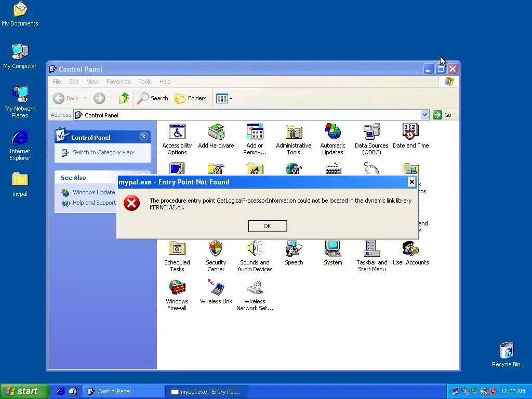Click Control Panel taskbar button
Image resolution: width=532 pixels, height=399 pixels.
(x=124, y=392)
